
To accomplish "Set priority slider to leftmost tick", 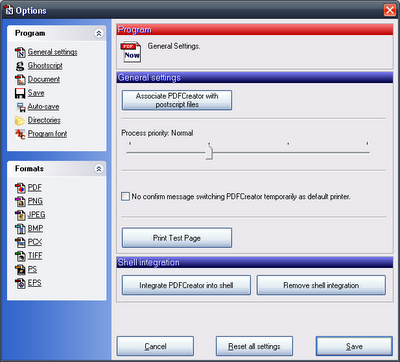I will pyautogui.click(x=130, y=153).
